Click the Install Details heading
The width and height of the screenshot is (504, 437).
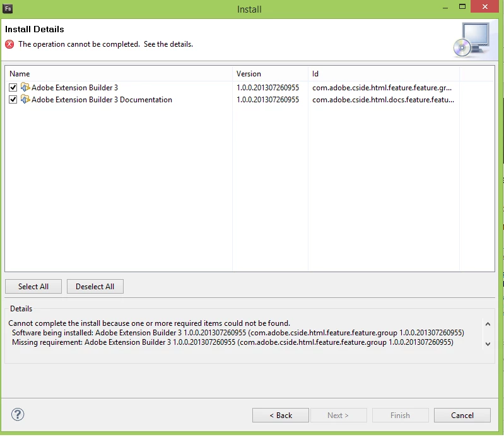(35, 29)
